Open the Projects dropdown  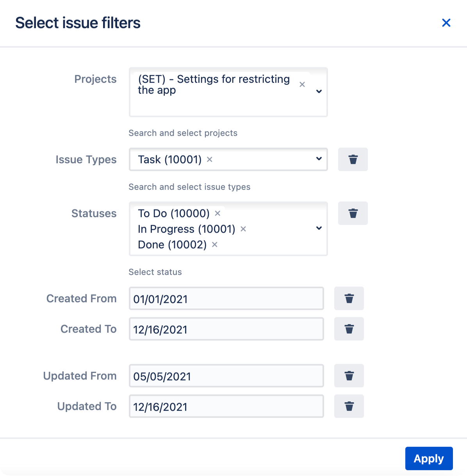tap(319, 92)
